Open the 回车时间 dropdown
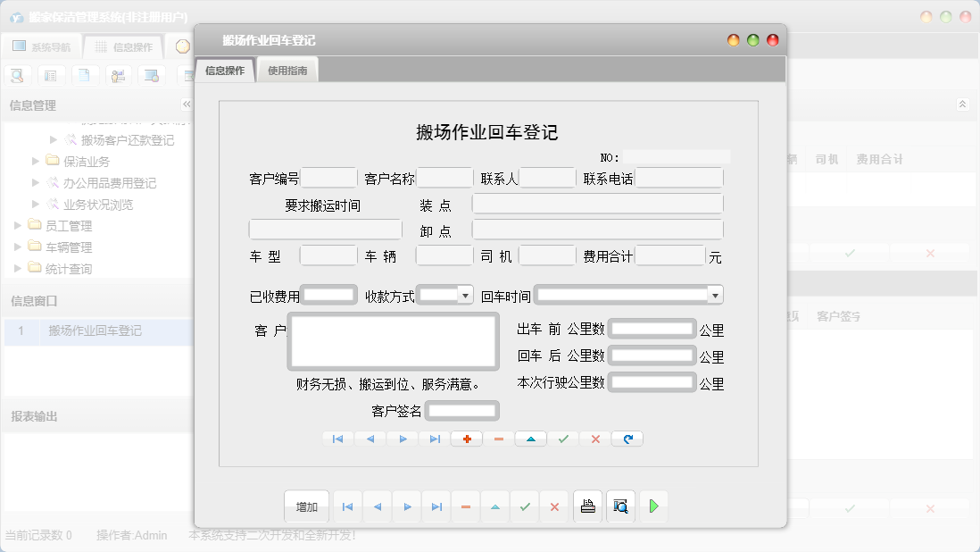980x552 pixels. pos(716,294)
